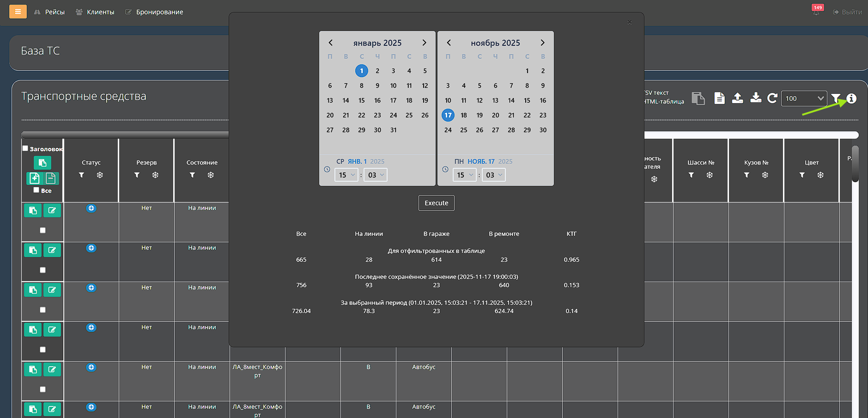Open the Бронирование menu item
Screen dimensions: 868x418
click(x=154, y=12)
